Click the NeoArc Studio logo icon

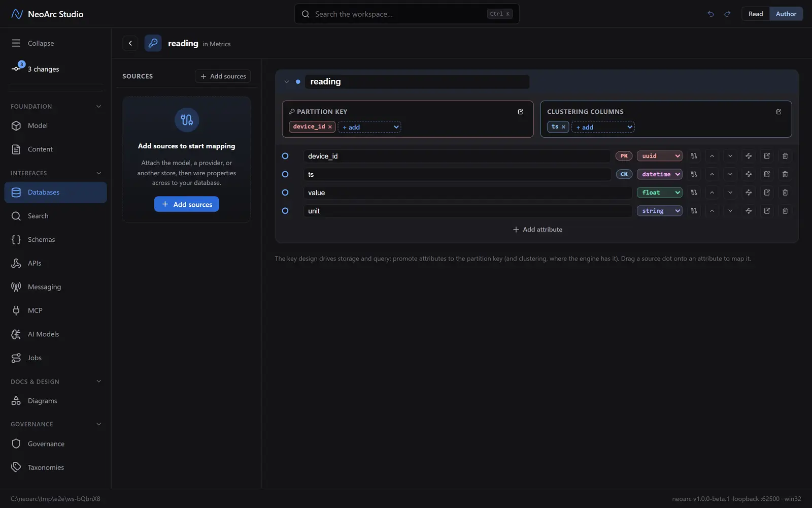coord(17,14)
